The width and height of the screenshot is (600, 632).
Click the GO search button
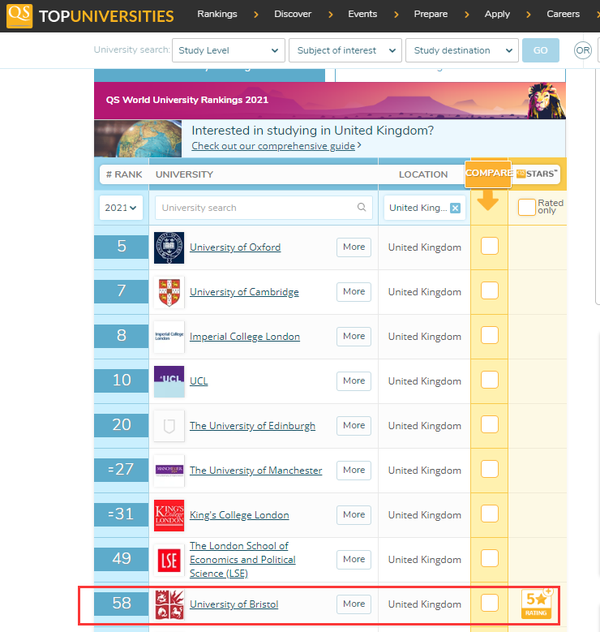540,50
